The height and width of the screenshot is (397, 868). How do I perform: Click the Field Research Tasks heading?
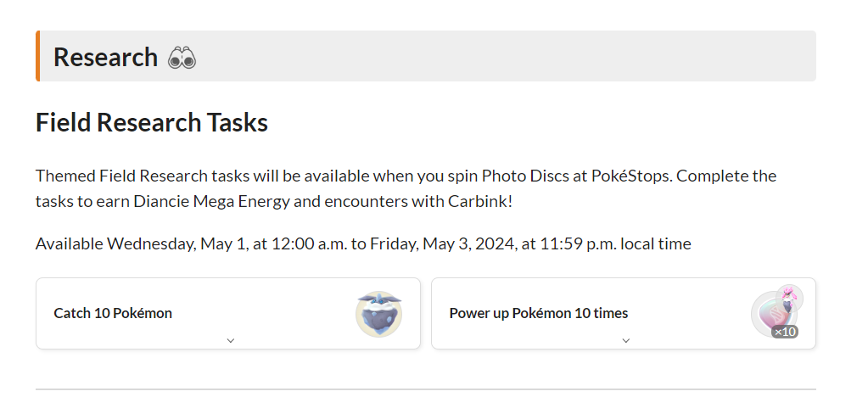click(x=152, y=122)
